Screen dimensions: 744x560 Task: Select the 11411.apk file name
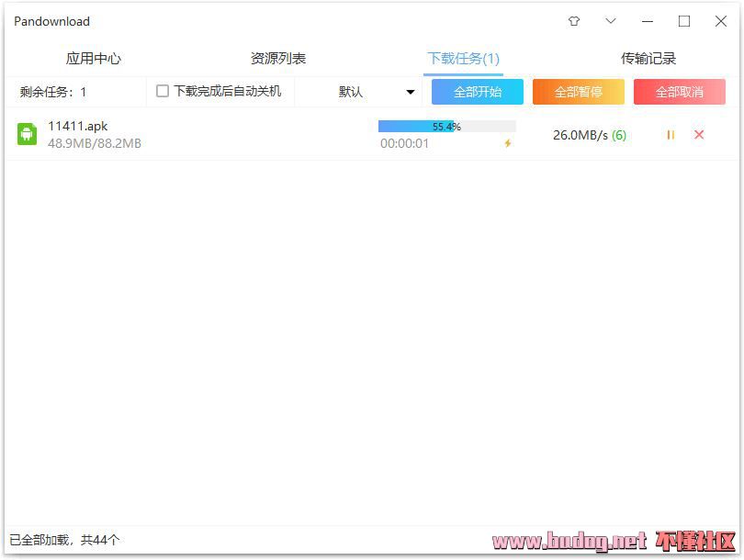(x=78, y=126)
